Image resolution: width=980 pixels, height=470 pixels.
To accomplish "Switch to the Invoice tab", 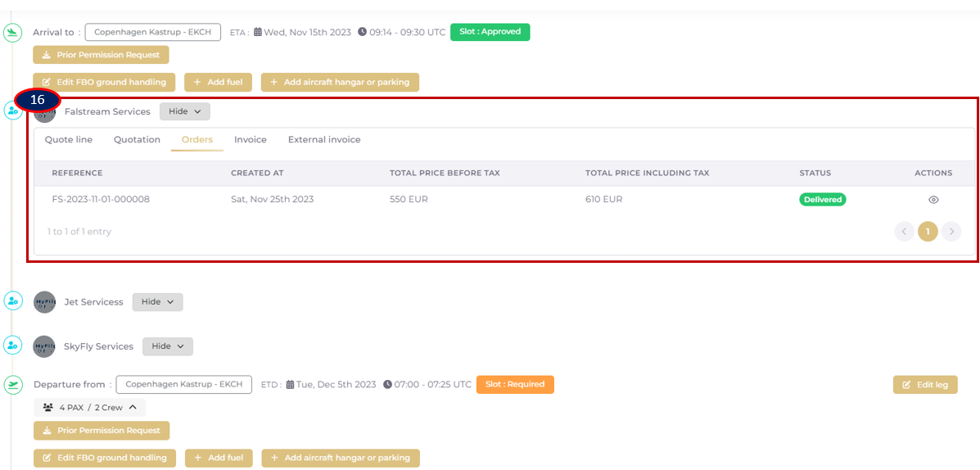I will pyautogui.click(x=251, y=140).
